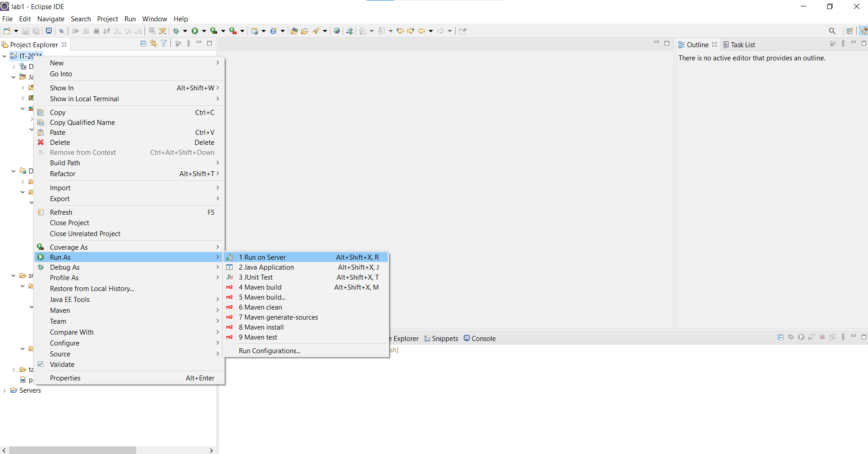Select Maven install from Run As submenu

pos(306,327)
